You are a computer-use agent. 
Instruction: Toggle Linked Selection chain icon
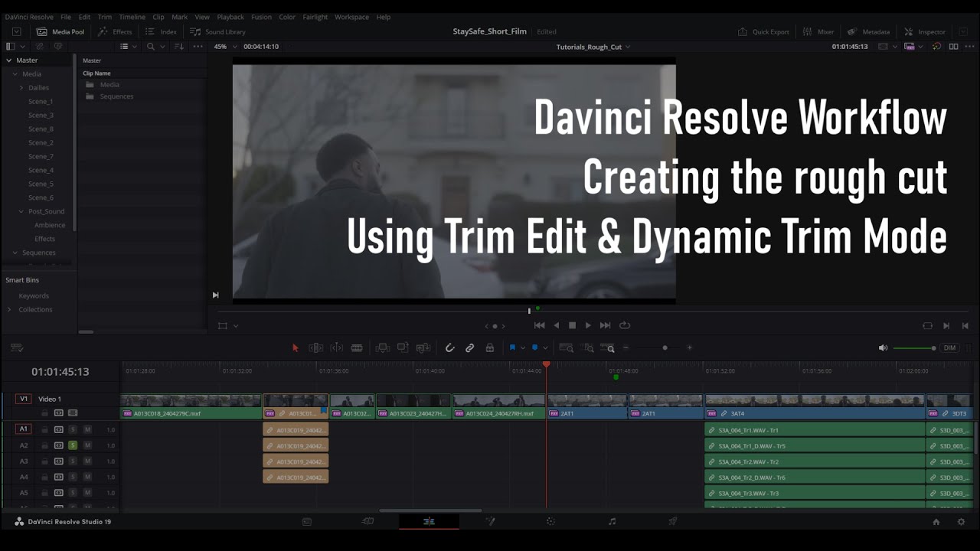click(x=470, y=347)
